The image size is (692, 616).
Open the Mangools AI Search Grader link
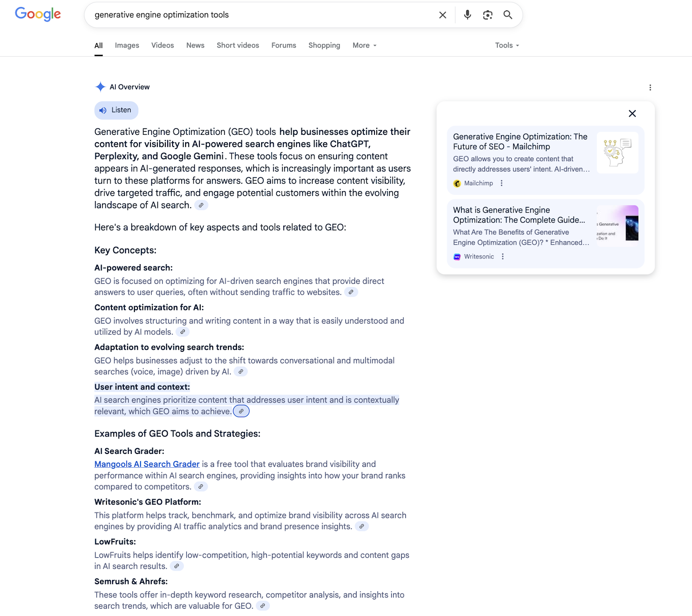coord(147,464)
